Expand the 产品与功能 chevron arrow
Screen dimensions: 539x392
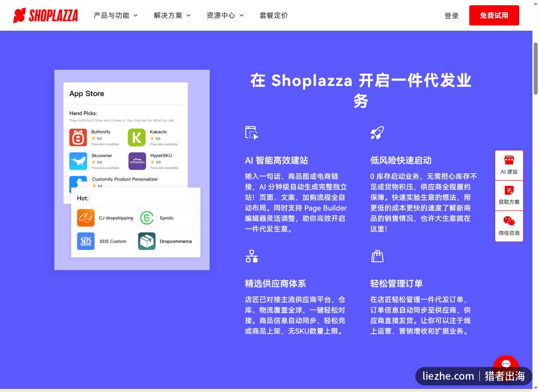pyautogui.click(x=136, y=15)
